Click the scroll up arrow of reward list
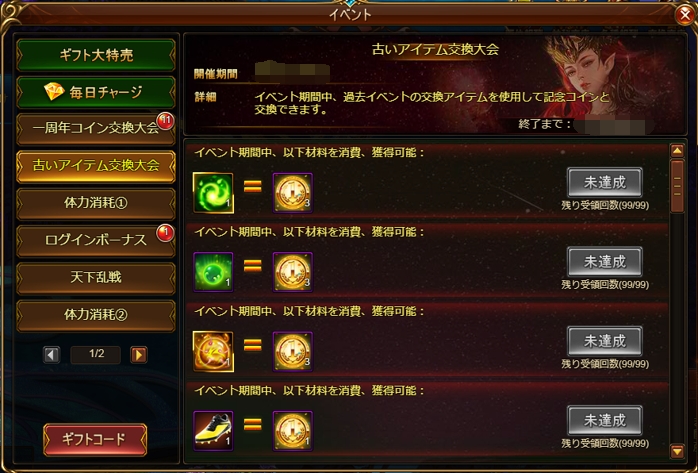This screenshot has width=698, height=473. 677,150
